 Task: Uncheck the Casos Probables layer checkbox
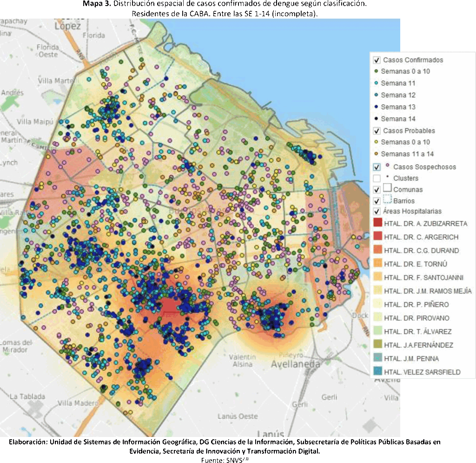point(377,131)
